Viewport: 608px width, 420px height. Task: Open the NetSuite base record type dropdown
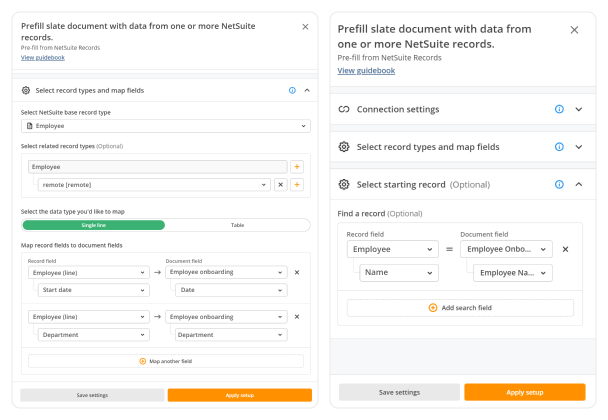coord(166,126)
